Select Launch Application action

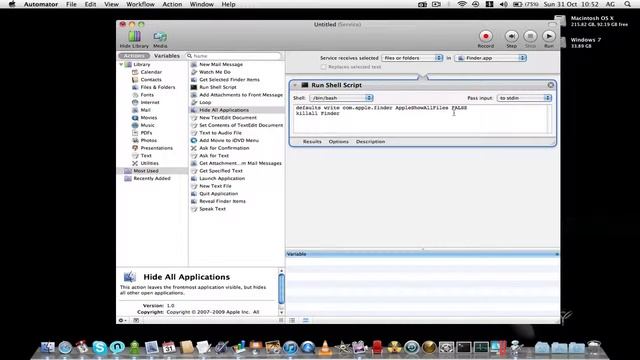tap(222, 178)
